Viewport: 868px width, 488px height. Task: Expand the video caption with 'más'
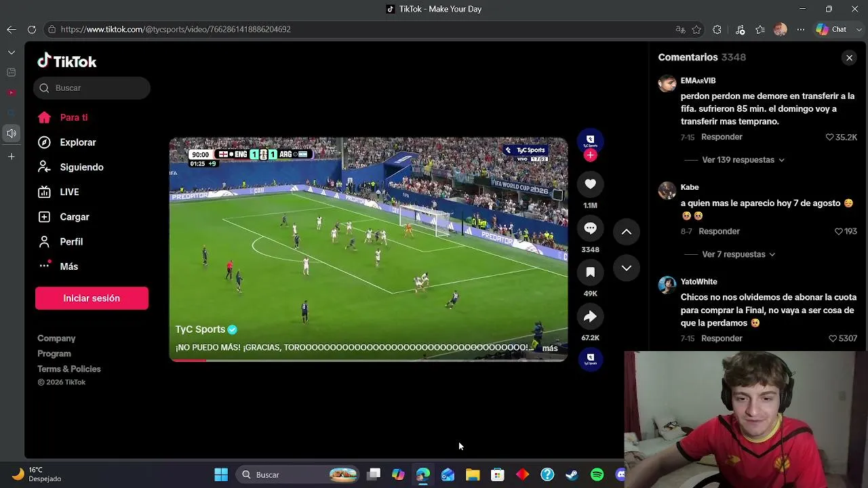pyautogui.click(x=550, y=348)
